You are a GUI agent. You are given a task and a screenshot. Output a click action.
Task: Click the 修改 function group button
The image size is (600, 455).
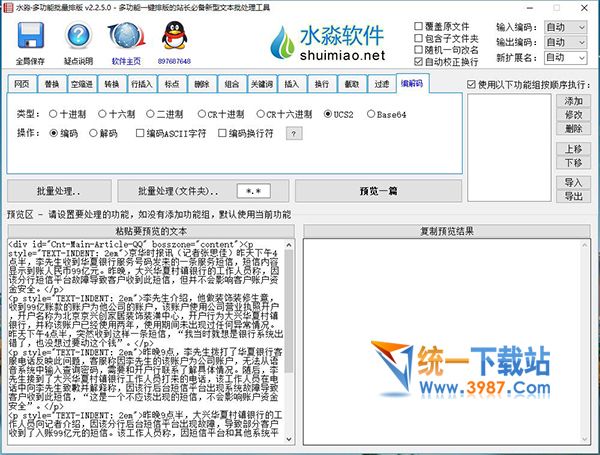tap(573, 115)
